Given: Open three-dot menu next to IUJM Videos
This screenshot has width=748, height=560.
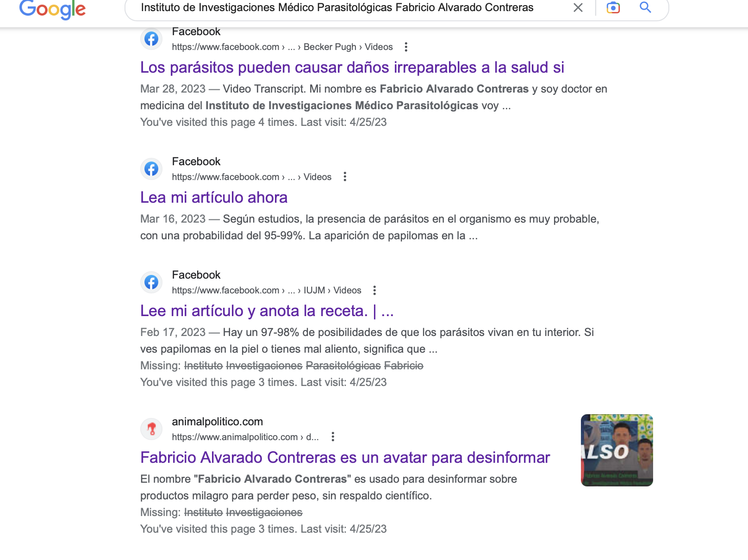Looking at the screenshot, I should [x=374, y=290].
